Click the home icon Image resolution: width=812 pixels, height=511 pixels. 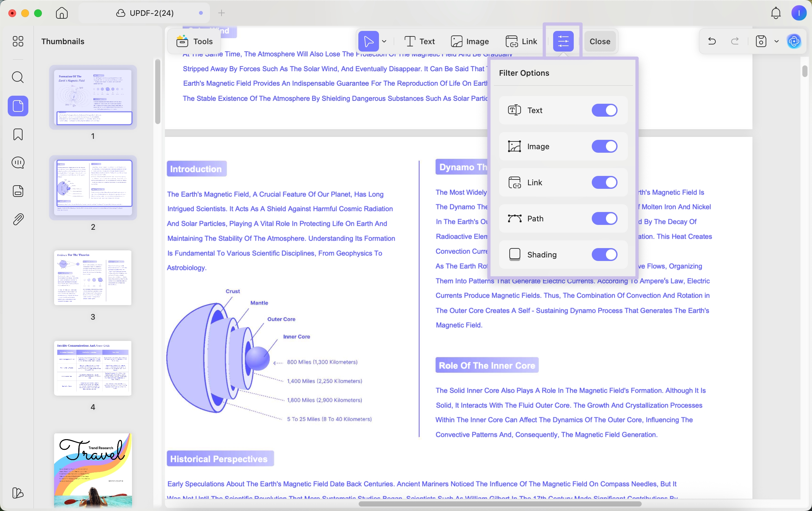click(x=62, y=13)
